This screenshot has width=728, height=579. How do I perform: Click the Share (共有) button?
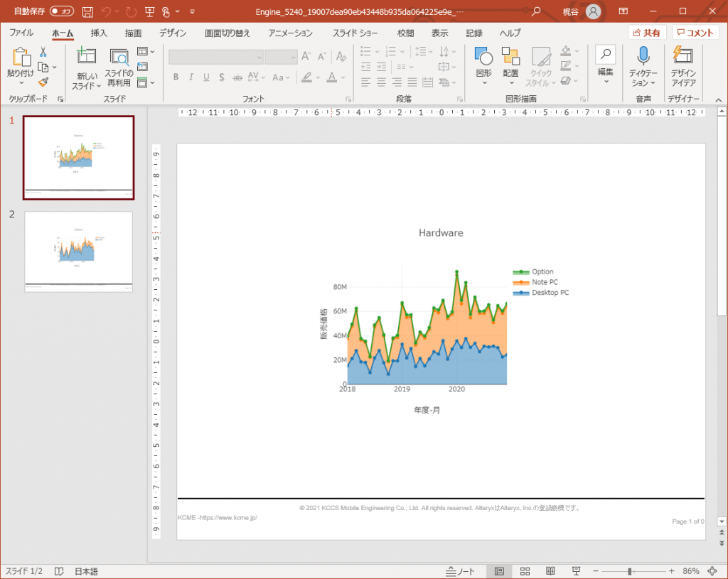click(x=647, y=33)
